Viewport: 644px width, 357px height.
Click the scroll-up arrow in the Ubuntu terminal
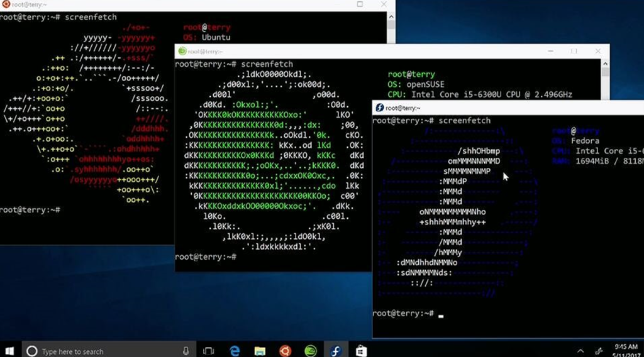click(x=391, y=17)
